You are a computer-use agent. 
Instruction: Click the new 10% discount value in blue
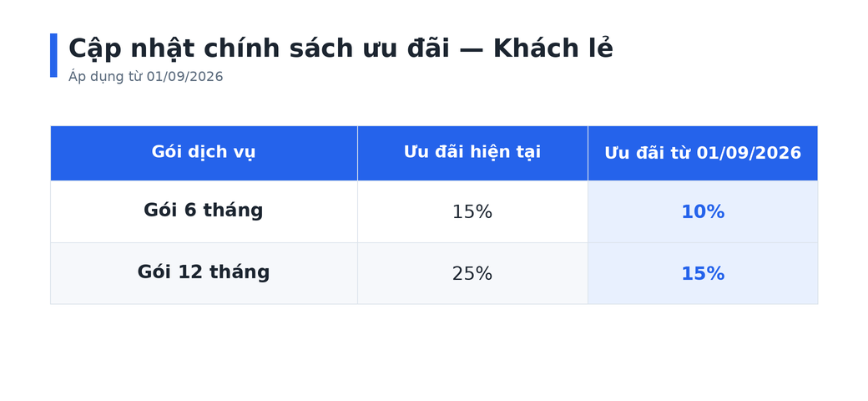click(703, 212)
